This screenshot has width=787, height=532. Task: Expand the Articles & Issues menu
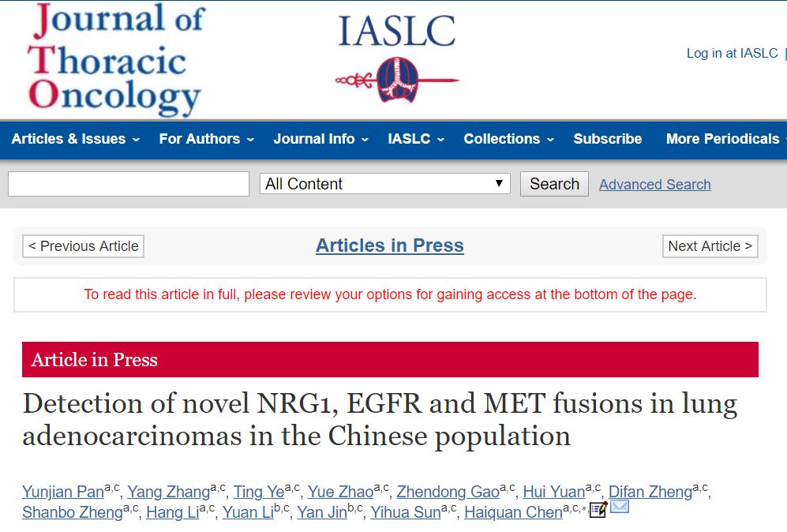tap(75, 139)
